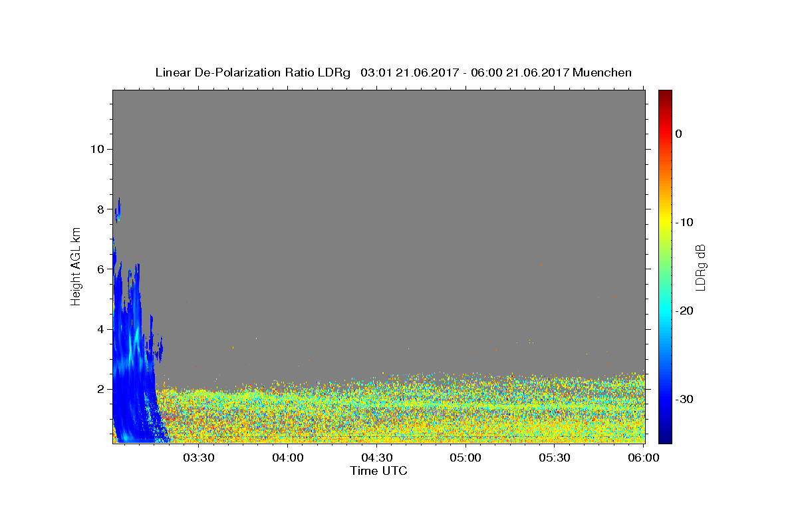798x532 pixels.
Task: Click the dark red top of colorbar
Action: point(665,94)
